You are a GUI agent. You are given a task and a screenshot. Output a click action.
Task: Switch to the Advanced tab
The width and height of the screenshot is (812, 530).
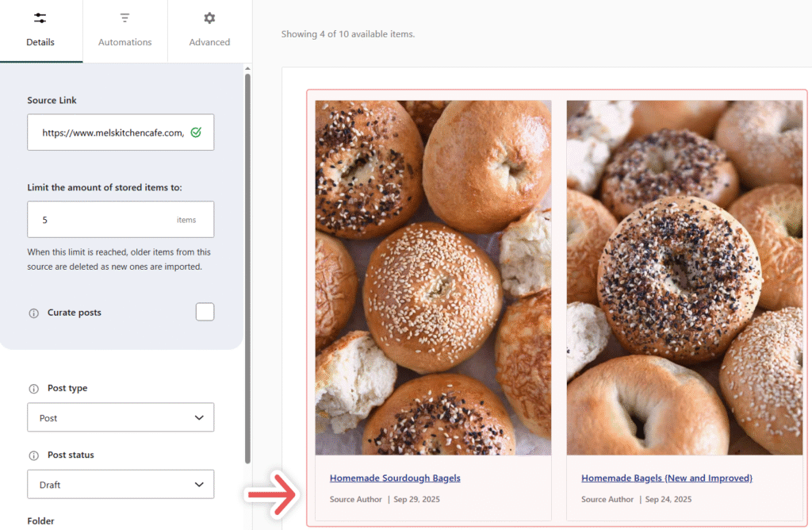point(209,32)
